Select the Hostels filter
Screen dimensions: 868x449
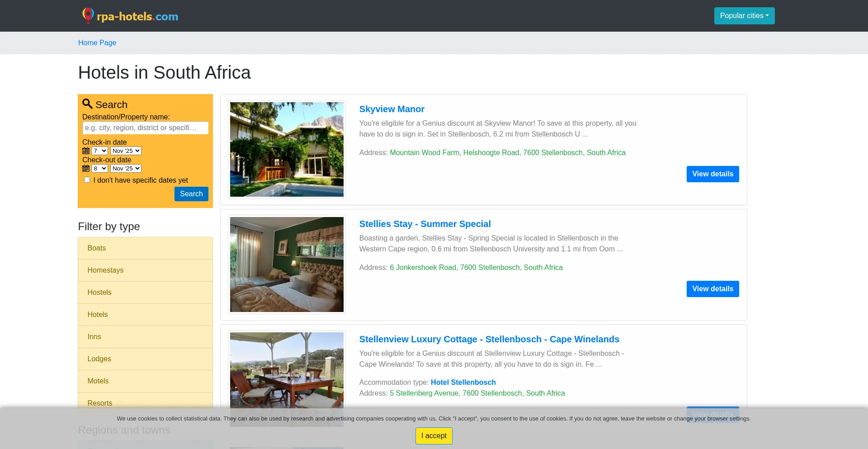[99, 293]
